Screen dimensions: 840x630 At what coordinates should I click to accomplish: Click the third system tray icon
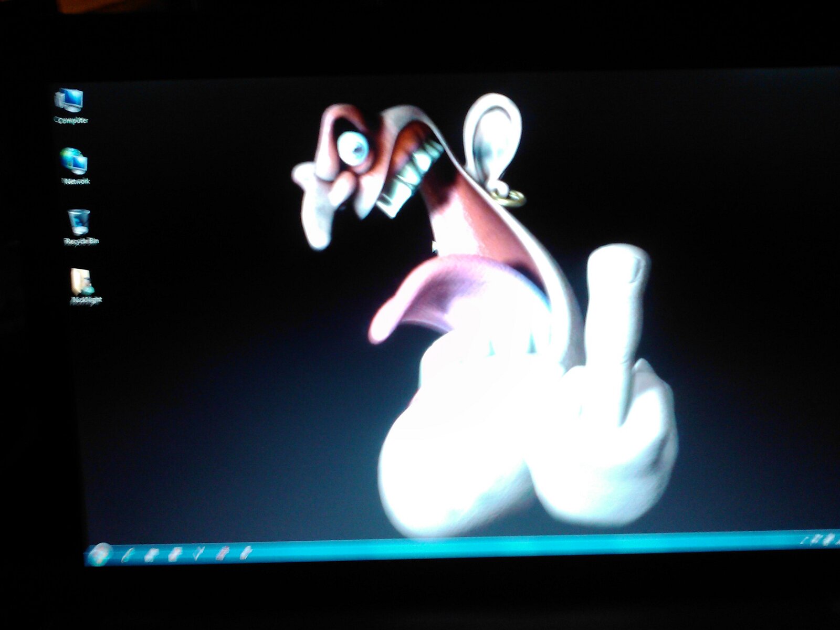click(x=829, y=539)
